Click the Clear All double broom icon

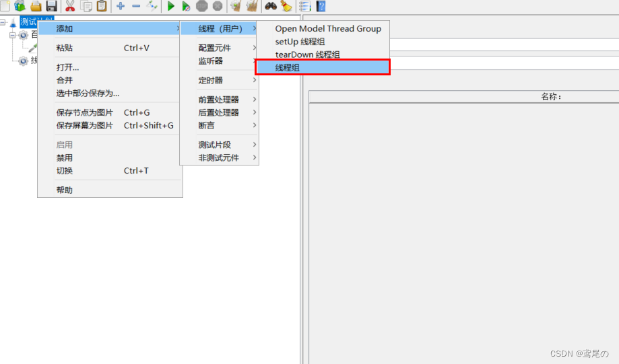click(252, 6)
